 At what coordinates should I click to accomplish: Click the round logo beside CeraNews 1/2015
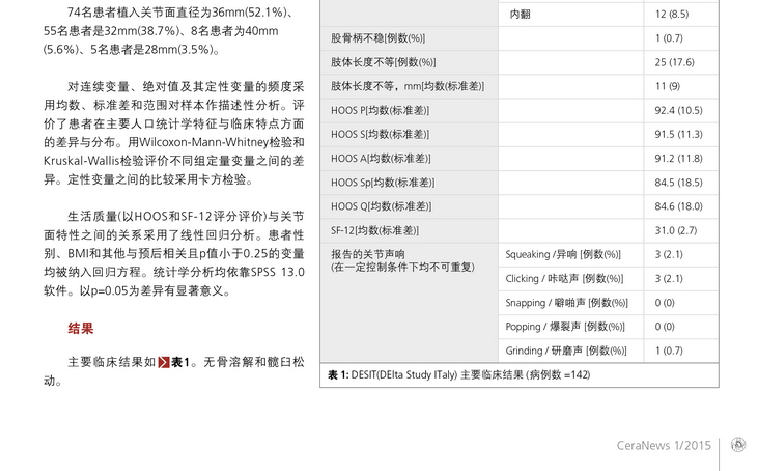(x=738, y=445)
